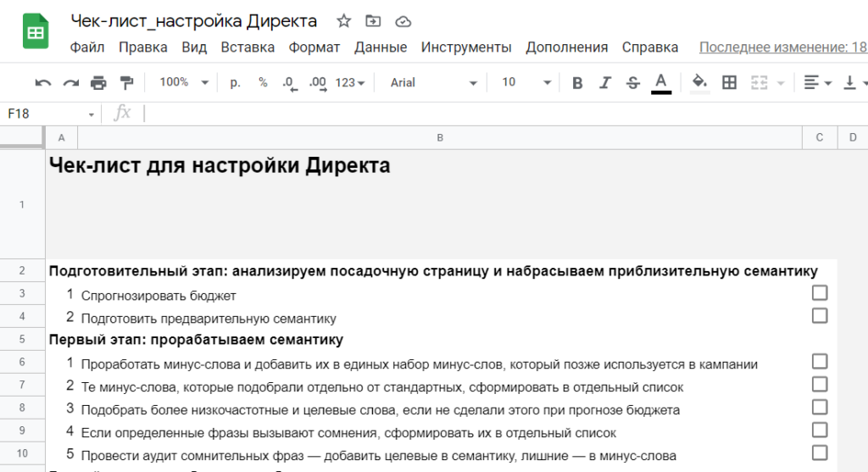Screen dimensions: 868x472
Task: Click the document title Чек-лист_настройка Директа
Action: click(x=194, y=21)
